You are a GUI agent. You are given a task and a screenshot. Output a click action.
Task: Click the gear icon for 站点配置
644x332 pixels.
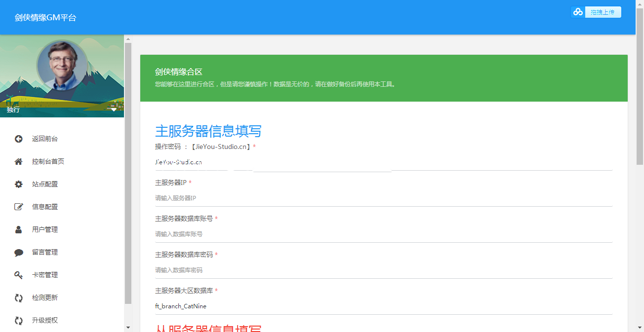point(19,184)
